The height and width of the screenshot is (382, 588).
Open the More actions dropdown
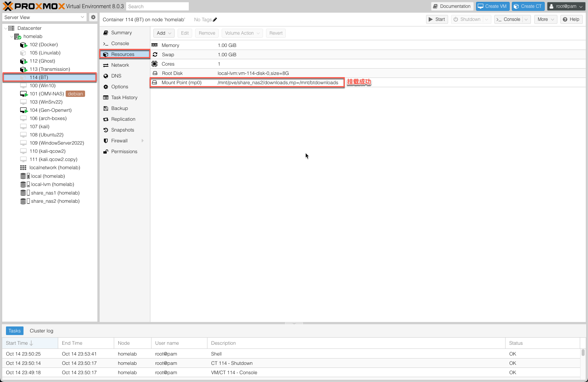[x=546, y=19]
